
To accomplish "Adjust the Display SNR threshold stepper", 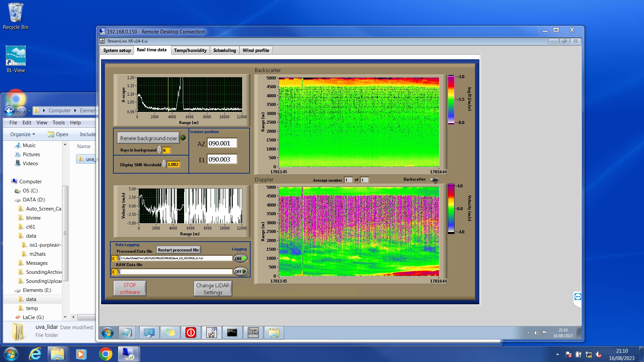I will (x=164, y=164).
